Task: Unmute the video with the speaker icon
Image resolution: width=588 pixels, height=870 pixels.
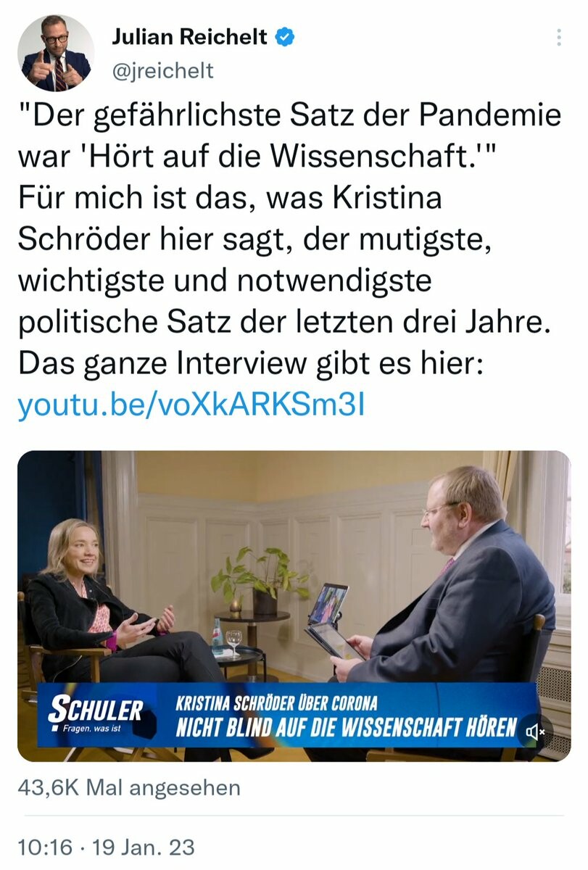Action: (537, 730)
